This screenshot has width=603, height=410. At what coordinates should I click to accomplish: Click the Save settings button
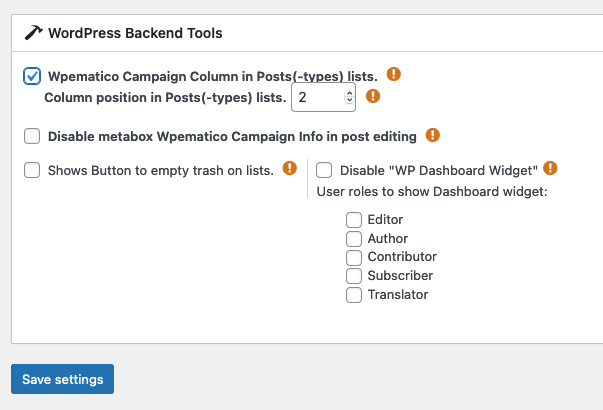[62, 379]
